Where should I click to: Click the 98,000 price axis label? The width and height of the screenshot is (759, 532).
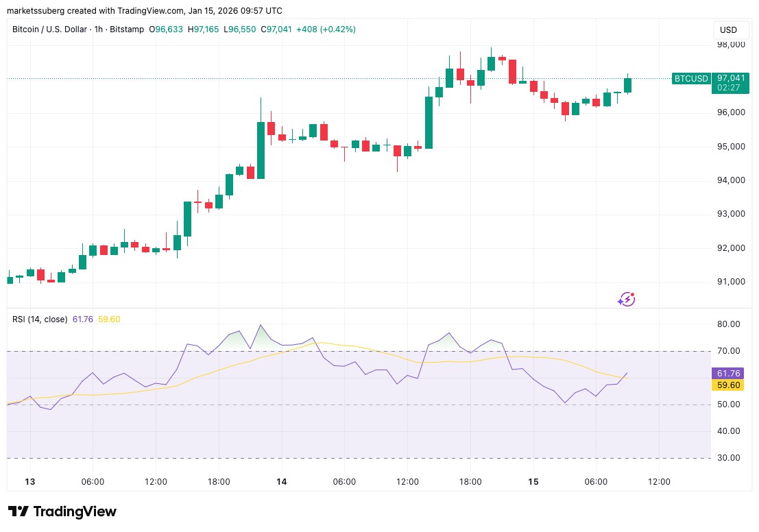pyautogui.click(x=730, y=44)
